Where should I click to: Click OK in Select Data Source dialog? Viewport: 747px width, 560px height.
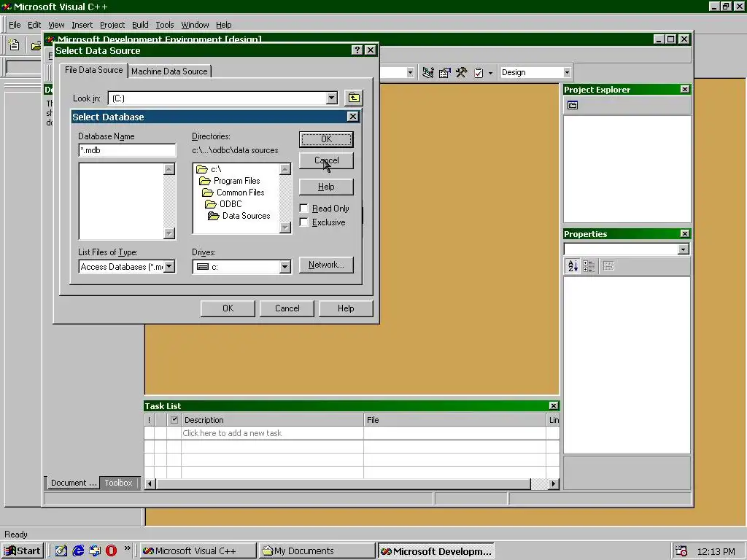(x=228, y=308)
